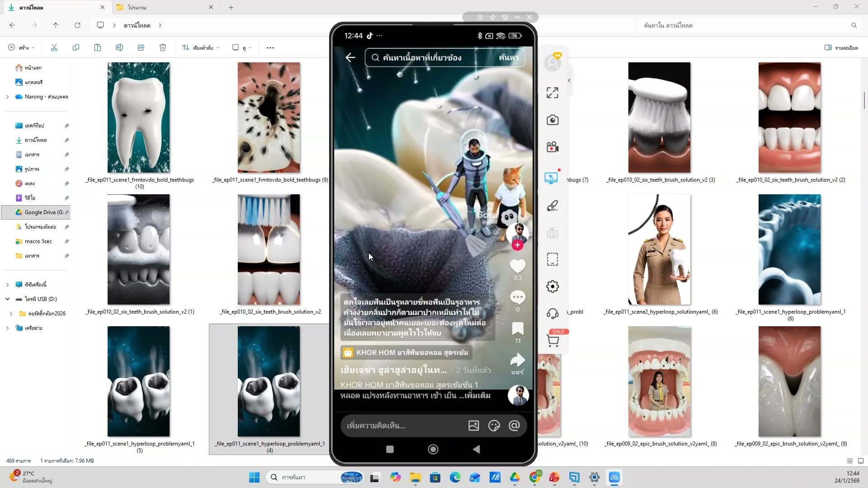
Task: Expand Narong - ส่วนบุคคล in the sidebar
Action: pos(7,96)
